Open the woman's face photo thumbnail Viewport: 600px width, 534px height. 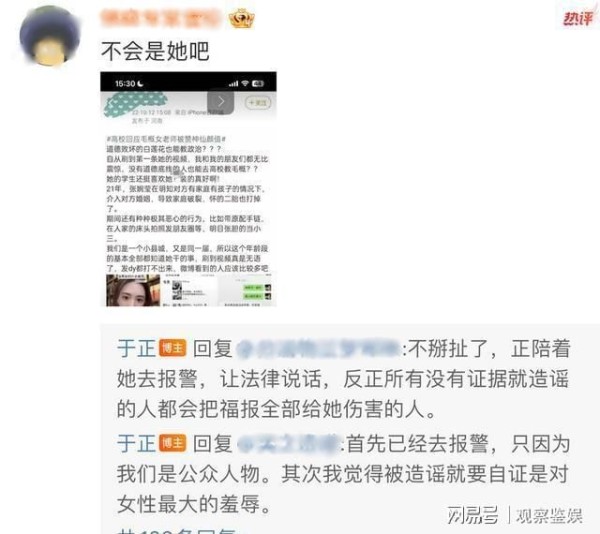click(133, 290)
